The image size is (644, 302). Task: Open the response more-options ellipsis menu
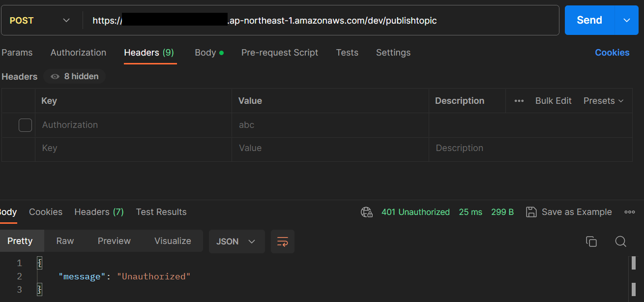coord(630,212)
